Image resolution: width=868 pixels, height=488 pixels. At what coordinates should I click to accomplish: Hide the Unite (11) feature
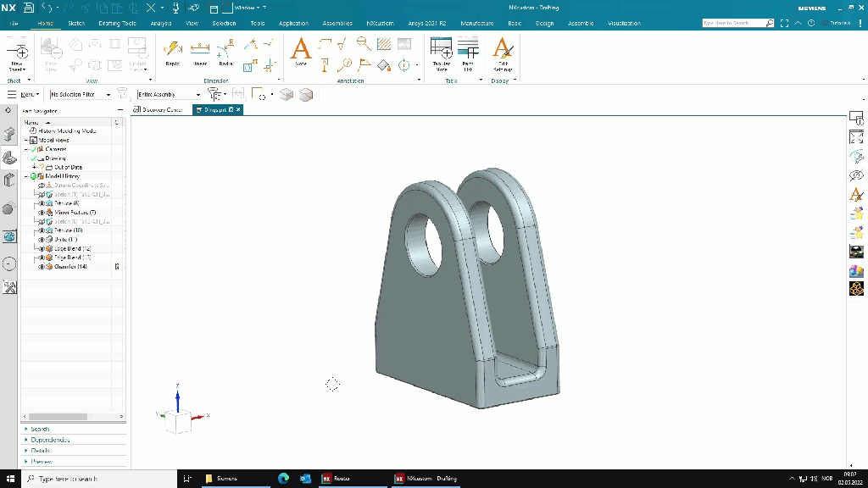coord(41,240)
